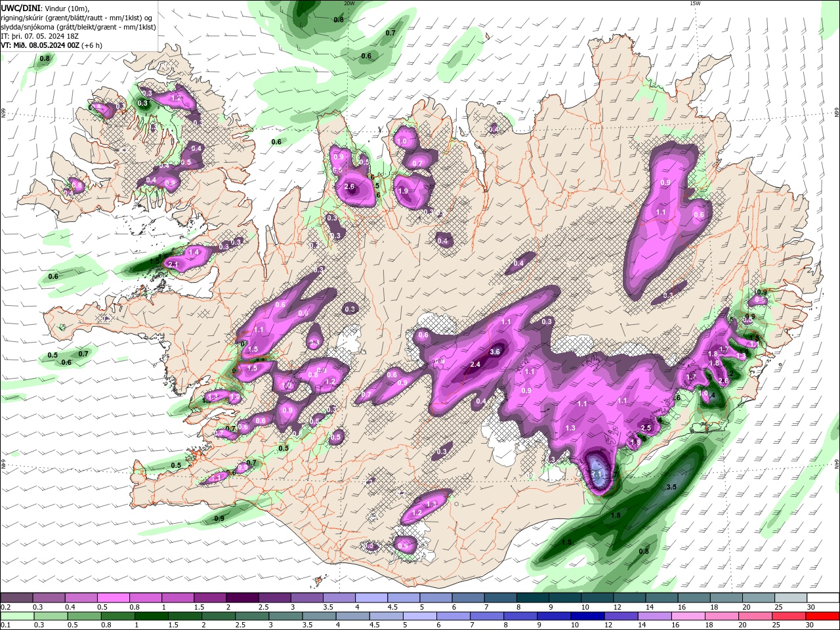Click the '15W' longitude label

[695, 3]
